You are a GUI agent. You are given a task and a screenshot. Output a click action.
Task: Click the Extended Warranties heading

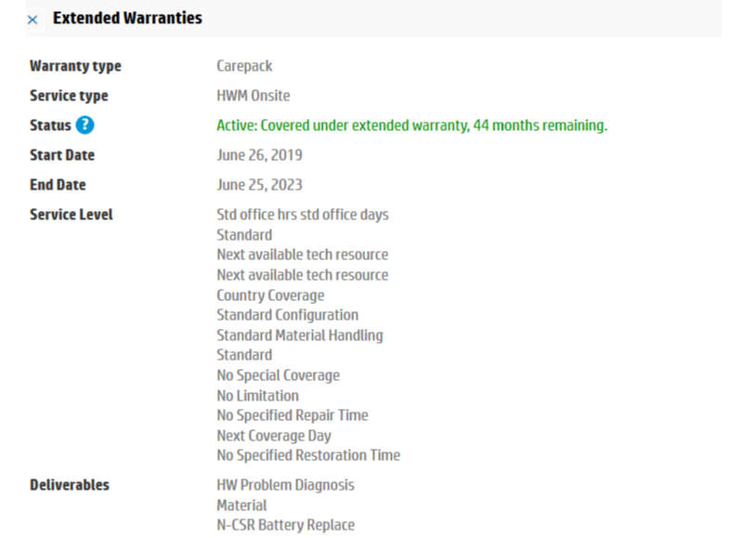click(127, 18)
